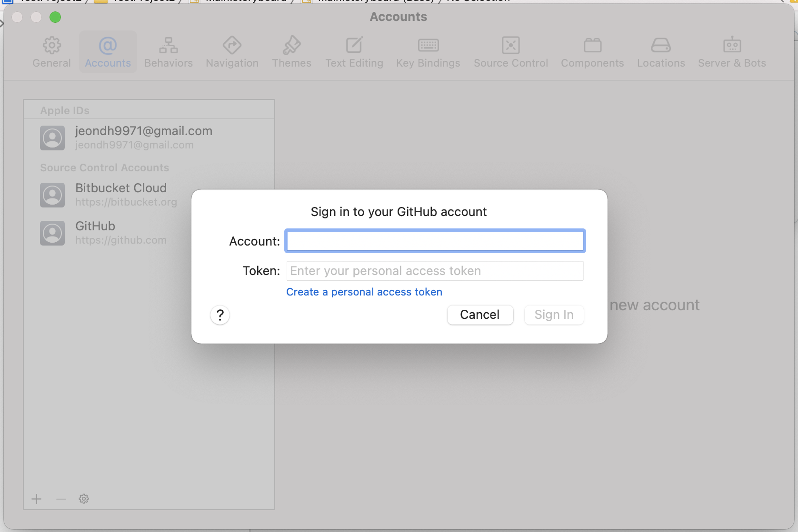Open Server & Bots preferences
Screen dimensions: 798x532
(x=732, y=52)
